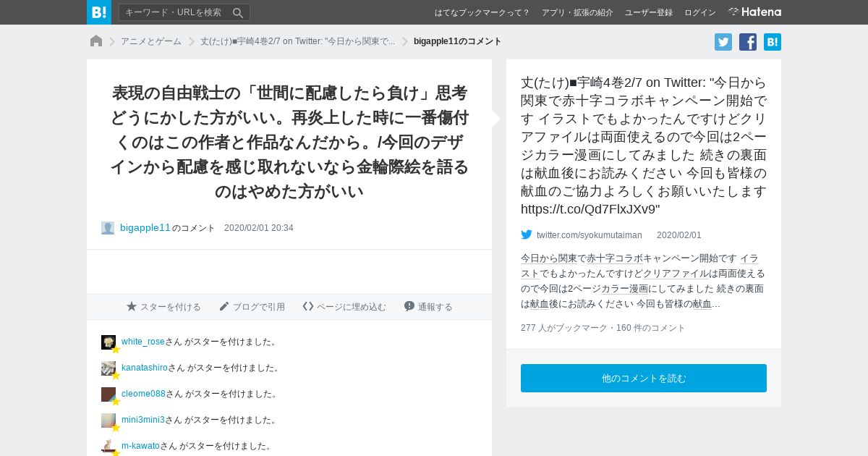Click the comment timestamp 2020/02/01 20:34
This screenshot has width=868, height=456.
pyautogui.click(x=259, y=228)
